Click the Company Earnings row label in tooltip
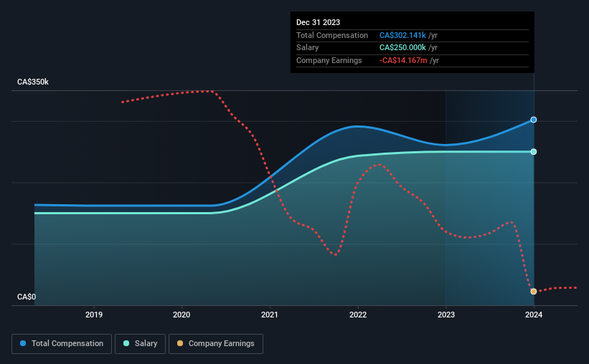Screen dimensions: 589x364 [329, 60]
